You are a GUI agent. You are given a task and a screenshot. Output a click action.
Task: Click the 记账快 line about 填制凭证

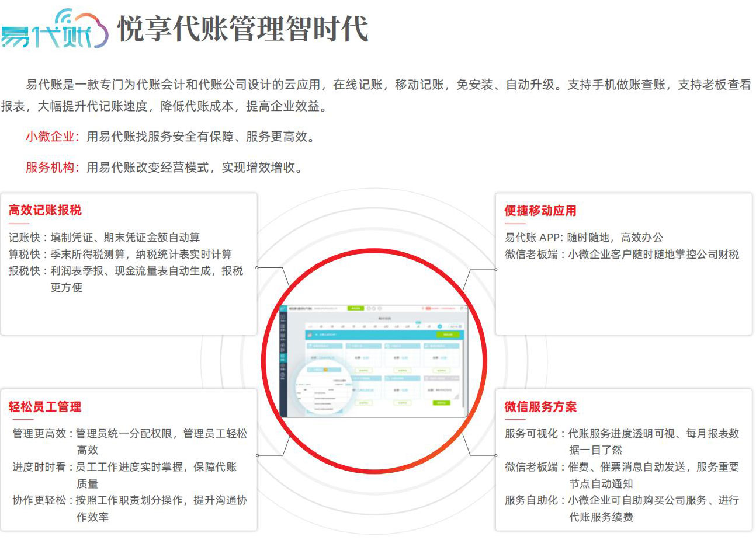pyautogui.click(x=104, y=238)
